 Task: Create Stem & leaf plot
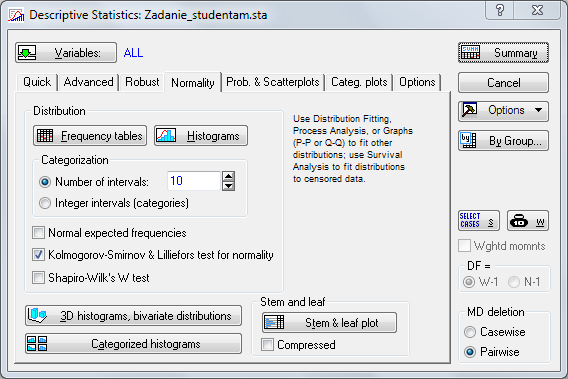point(329,322)
